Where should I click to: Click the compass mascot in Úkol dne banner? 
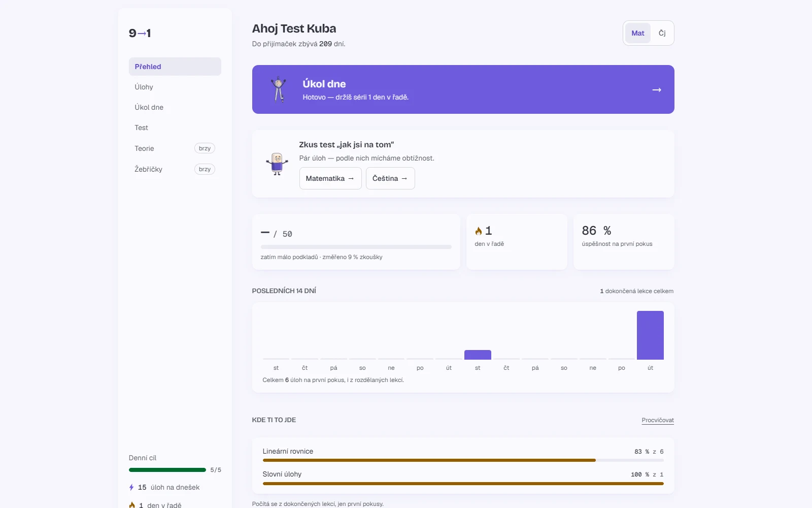(x=278, y=89)
